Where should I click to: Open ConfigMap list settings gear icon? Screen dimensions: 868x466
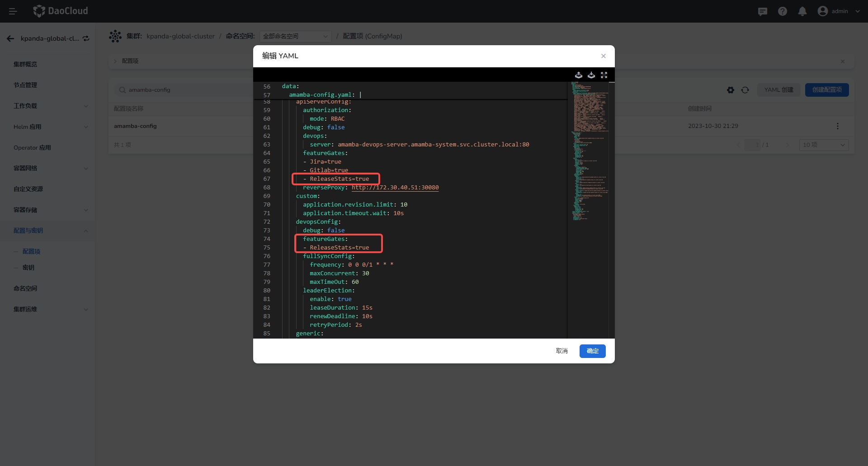point(731,90)
